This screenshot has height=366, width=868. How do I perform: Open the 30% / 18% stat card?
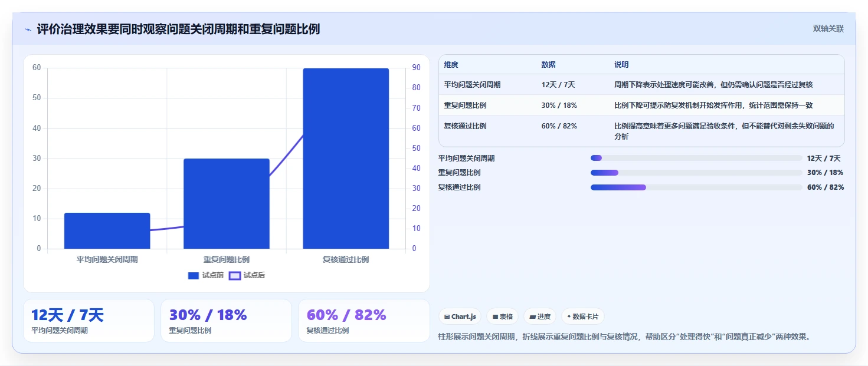pyautogui.click(x=226, y=321)
